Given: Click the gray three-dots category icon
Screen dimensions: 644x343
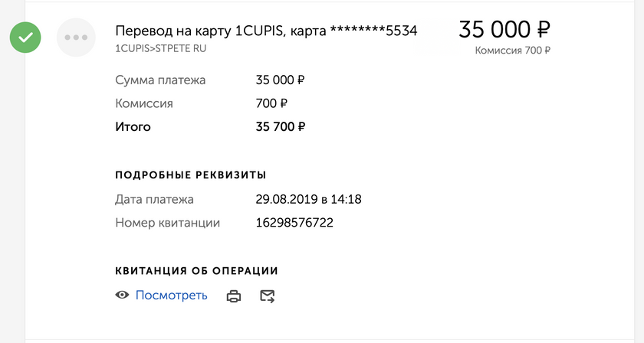Looking at the screenshot, I should pyautogui.click(x=76, y=38).
